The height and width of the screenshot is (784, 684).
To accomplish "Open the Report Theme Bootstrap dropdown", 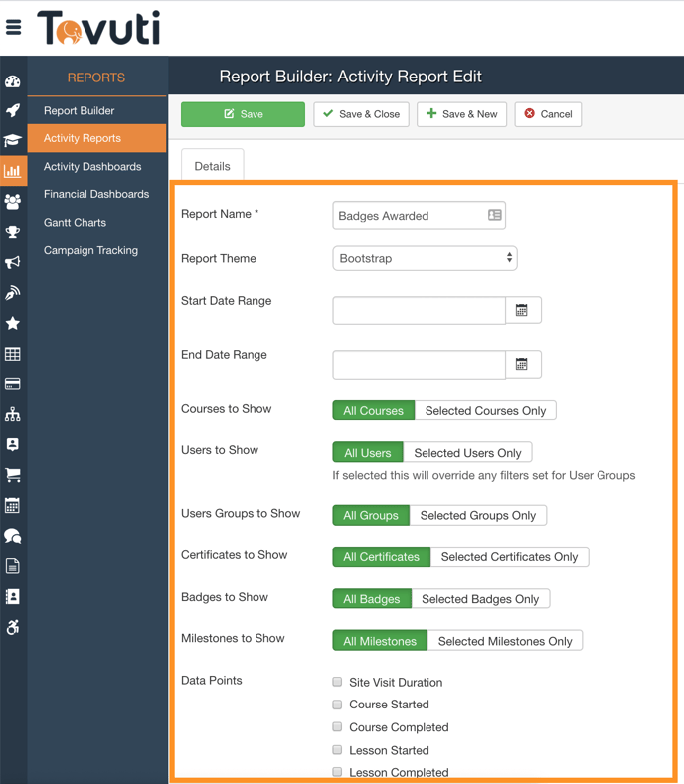I will 425,258.
